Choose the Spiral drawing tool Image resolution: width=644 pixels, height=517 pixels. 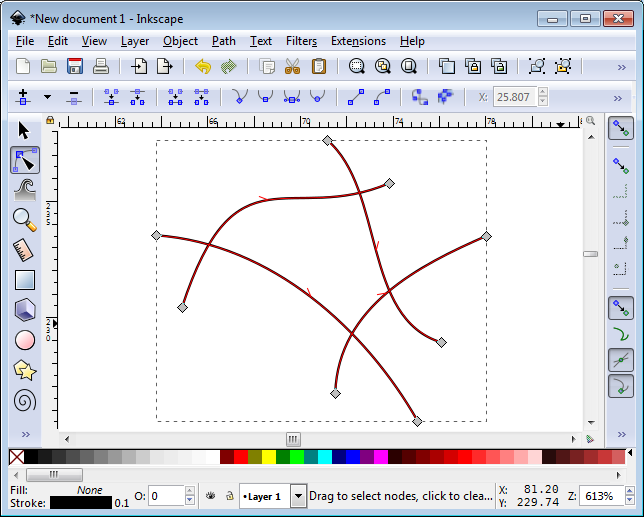coord(25,400)
